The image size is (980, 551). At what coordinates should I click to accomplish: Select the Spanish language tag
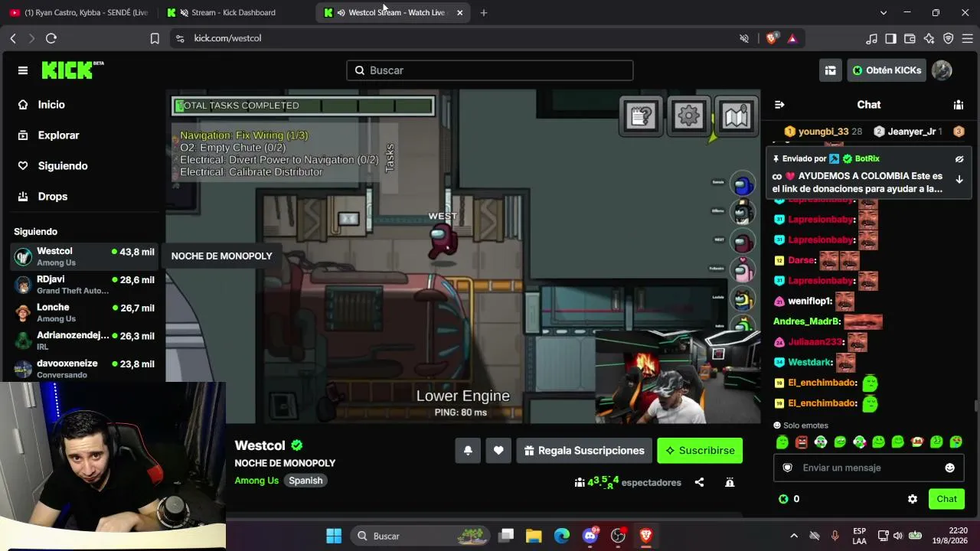click(x=305, y=481)
